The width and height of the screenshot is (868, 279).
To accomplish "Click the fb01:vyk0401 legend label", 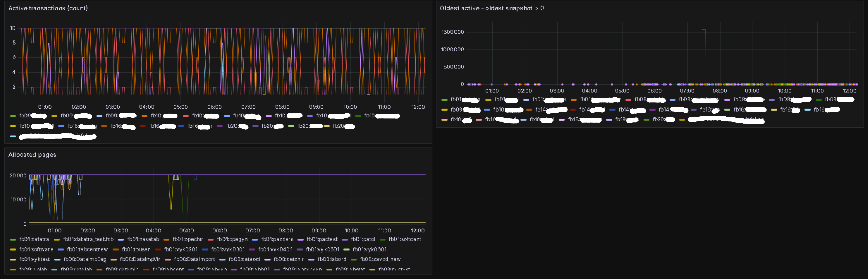I will [x=275, y=249].
